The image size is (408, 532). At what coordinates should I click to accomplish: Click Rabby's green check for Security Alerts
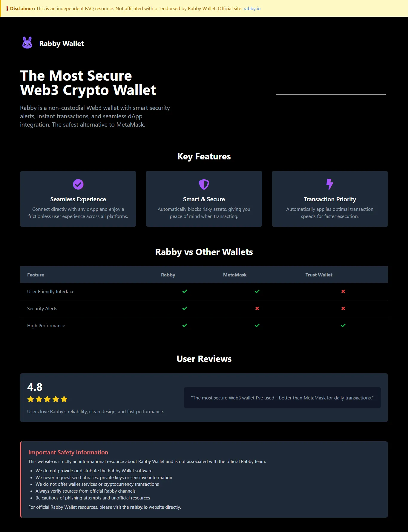tap(185, 308)
